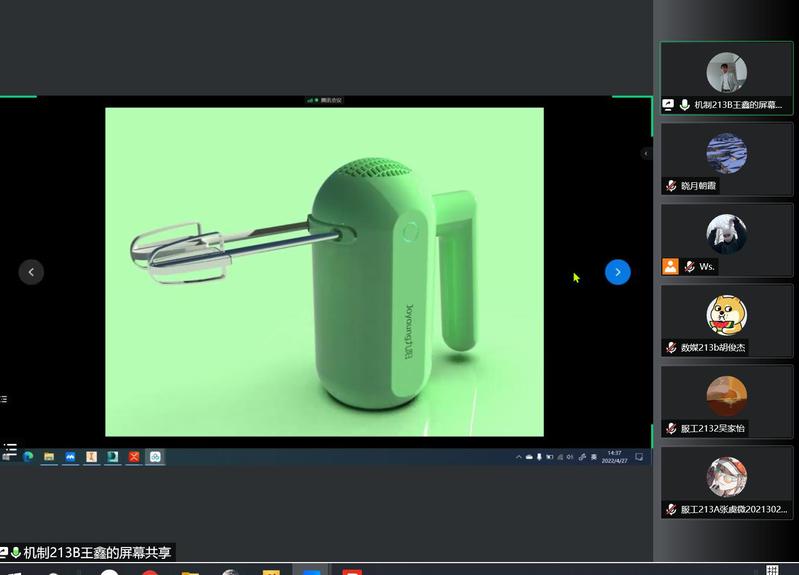Click the screen-share icon on 王鑫's tile
799x575 pixels.
(x=668, y=105)
